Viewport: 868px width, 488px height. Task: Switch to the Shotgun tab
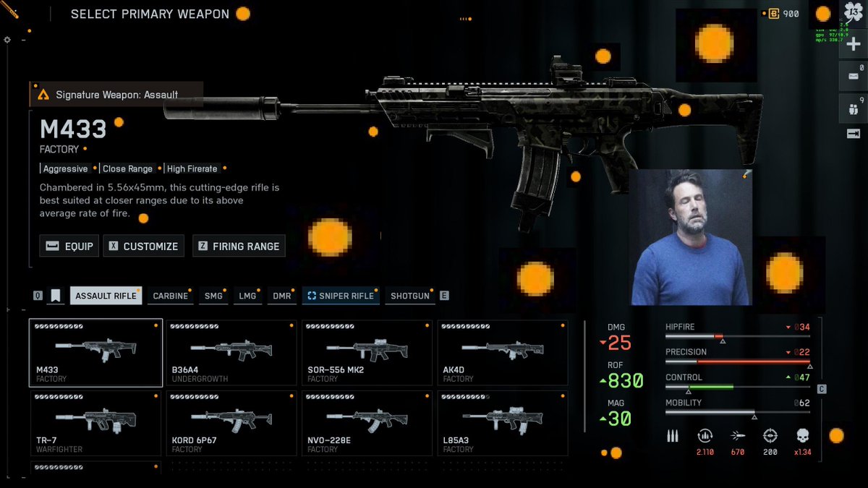coord(410,296)
